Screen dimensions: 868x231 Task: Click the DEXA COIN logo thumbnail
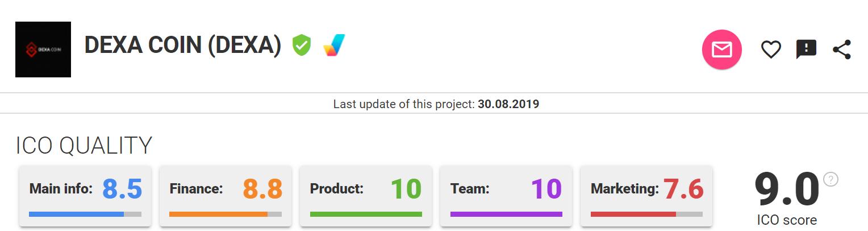pos(43,49)
